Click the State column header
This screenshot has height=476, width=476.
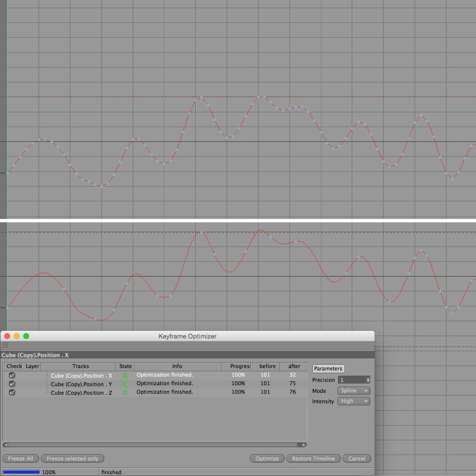point(125,367)
